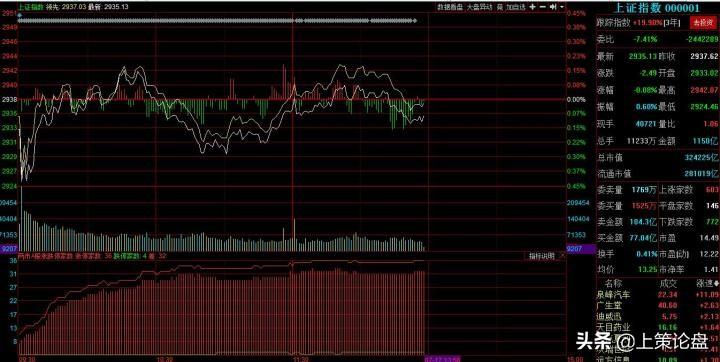This screenshot has width=720, height=362.
Task: Click the red 去投资 button
Action: point(703,23)
